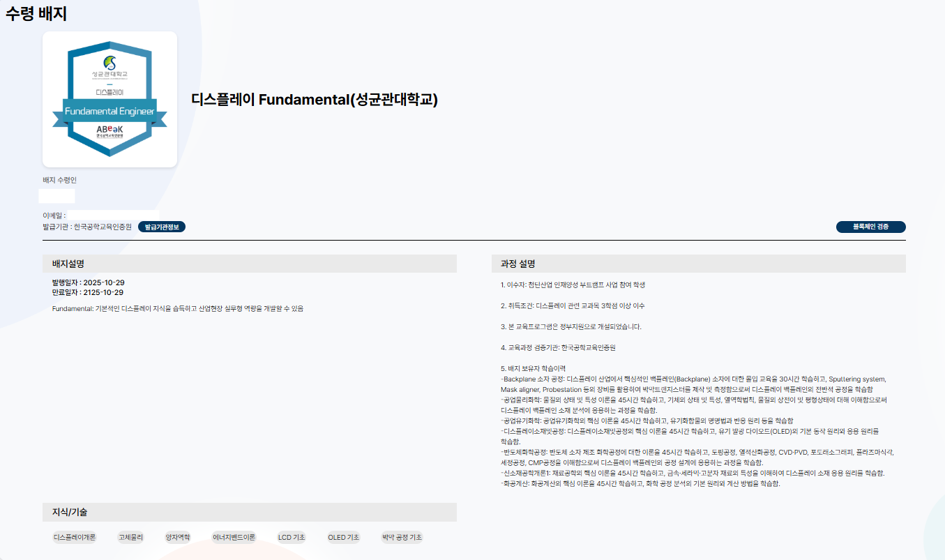
Task: Click the -신소재공학개론1 course line
Action: pos(693,473)
